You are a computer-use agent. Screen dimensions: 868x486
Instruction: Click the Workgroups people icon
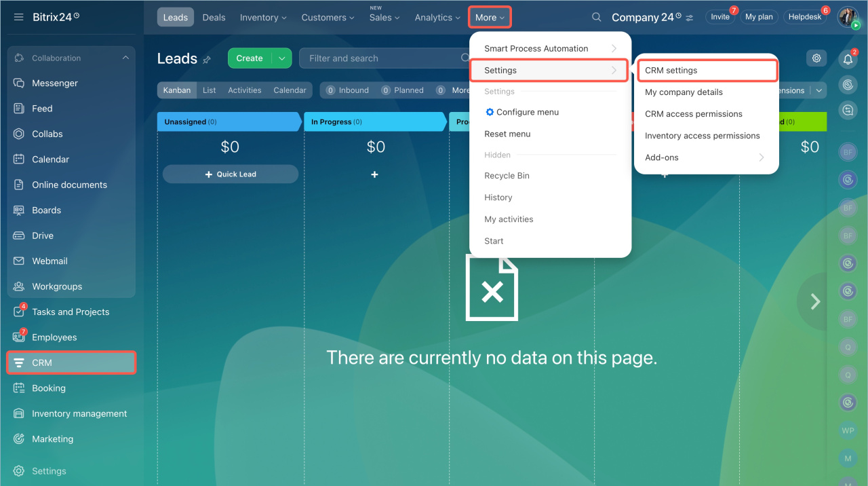[x=19, y=286]
